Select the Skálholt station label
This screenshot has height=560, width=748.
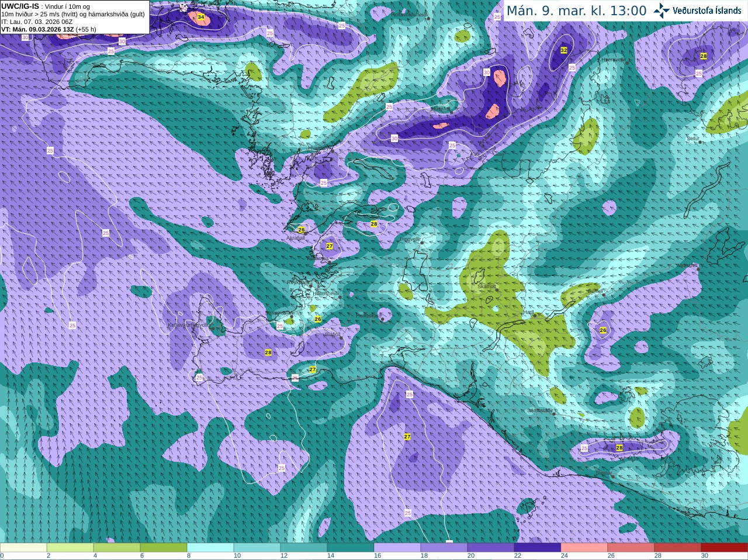coord(486,286)
